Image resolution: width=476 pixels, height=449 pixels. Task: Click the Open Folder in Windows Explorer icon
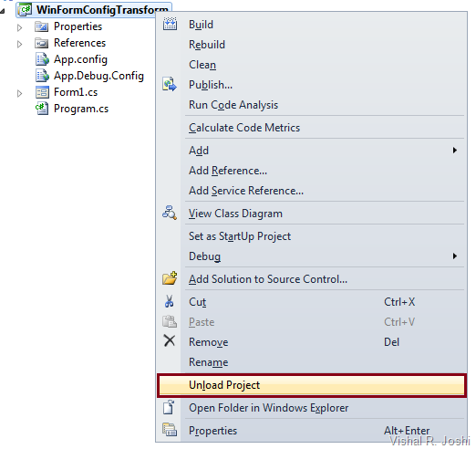tap(169, 407)
